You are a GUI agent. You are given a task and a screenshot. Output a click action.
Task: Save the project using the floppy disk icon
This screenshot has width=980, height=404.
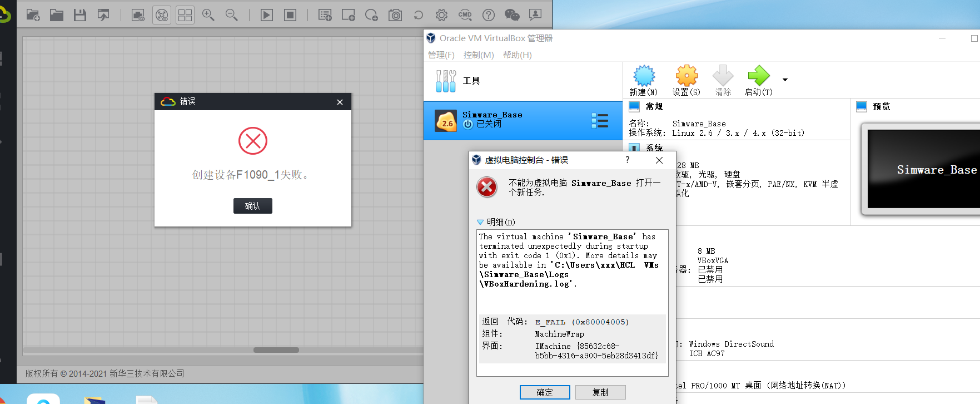tap(80, 15)
